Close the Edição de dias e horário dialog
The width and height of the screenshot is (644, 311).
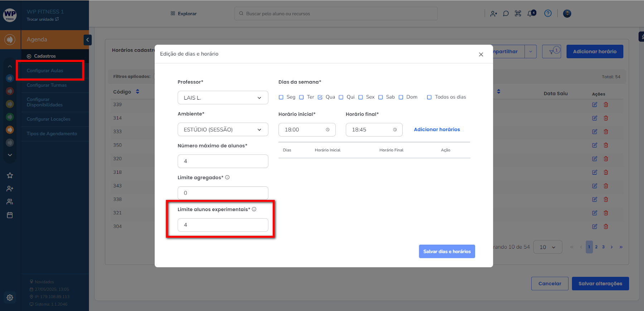point(481,54)
